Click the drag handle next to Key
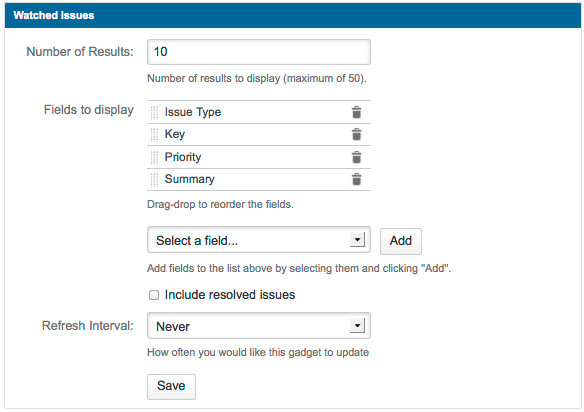 coord(154,135)
